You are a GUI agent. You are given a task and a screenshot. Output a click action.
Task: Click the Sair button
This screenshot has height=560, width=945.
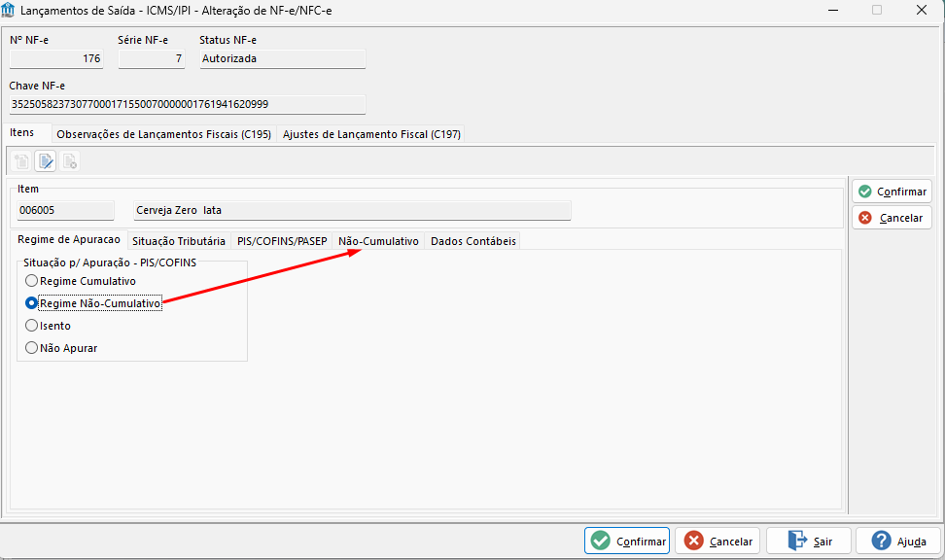pos(809,541)
